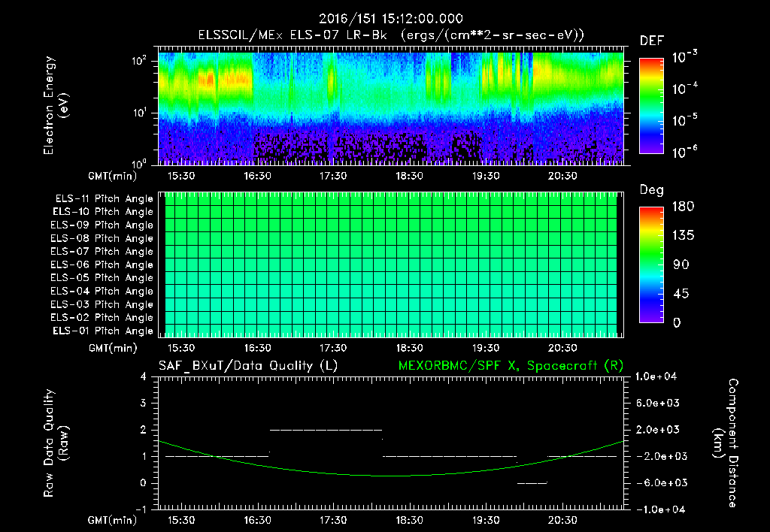The width and height of the screenshot is (770, 532).
Task: Click 15:30 tick below the bottom panel
Action: click(181, 520)
